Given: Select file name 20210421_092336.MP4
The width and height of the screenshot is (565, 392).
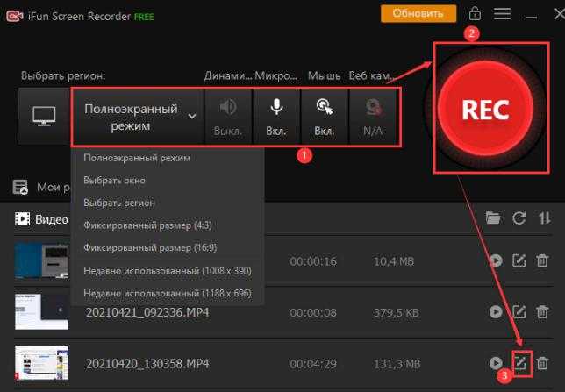Looking at the screenshot, I should (147, 312).
